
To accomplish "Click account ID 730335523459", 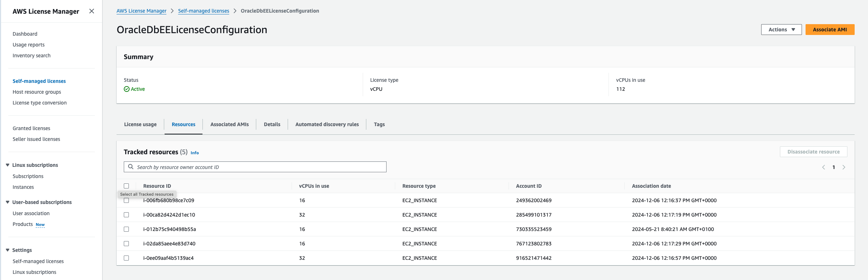I will tap(534, 229).
